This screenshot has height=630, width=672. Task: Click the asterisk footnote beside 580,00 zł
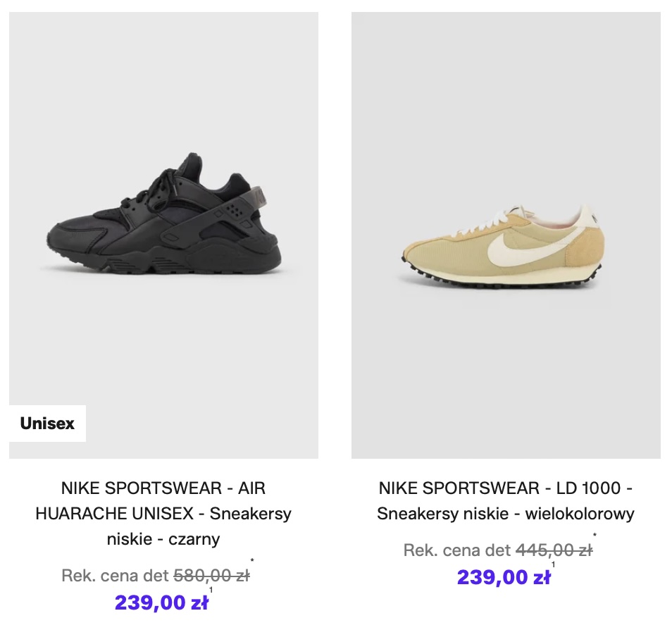252,562
